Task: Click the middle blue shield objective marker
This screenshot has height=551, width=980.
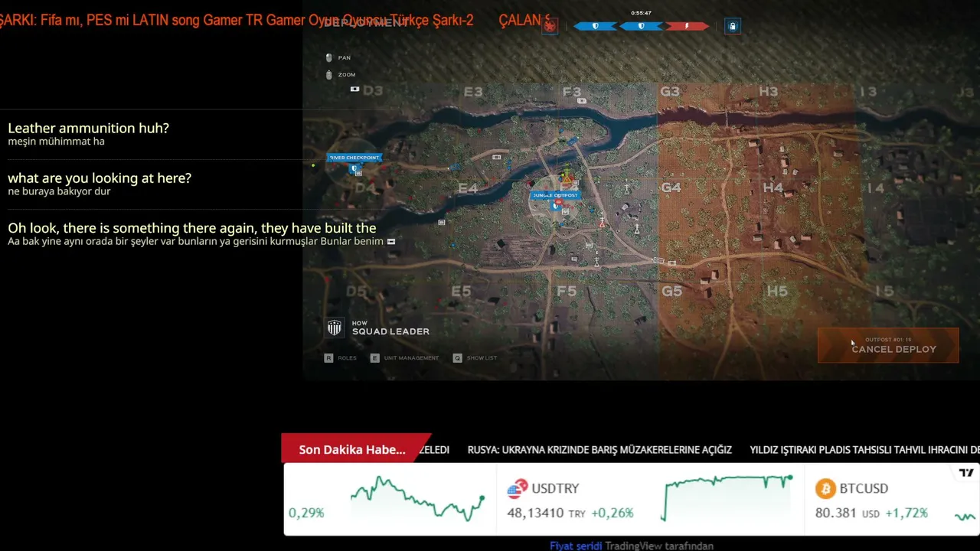Action: click(x=641, y=26)
